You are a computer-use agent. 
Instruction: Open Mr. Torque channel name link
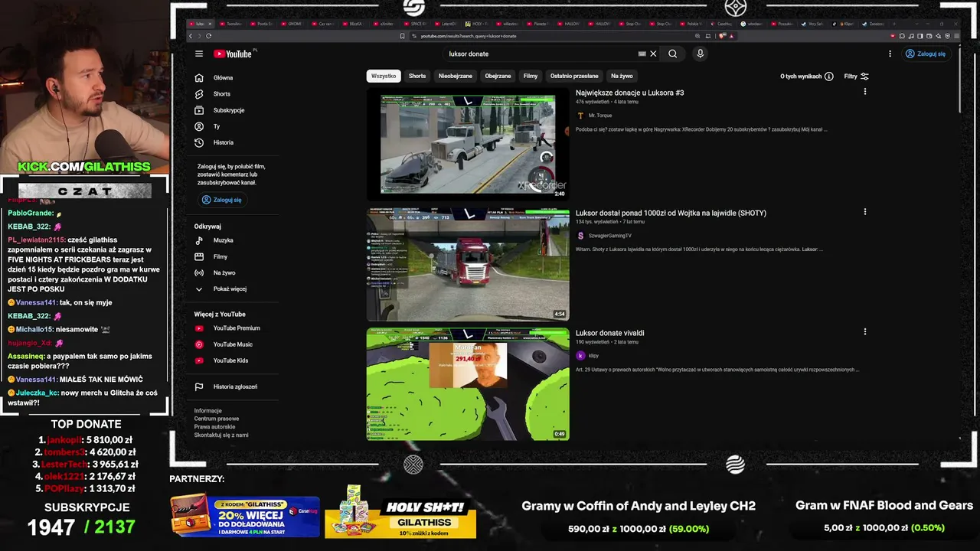pyautogui.click(x=600, y=116)
